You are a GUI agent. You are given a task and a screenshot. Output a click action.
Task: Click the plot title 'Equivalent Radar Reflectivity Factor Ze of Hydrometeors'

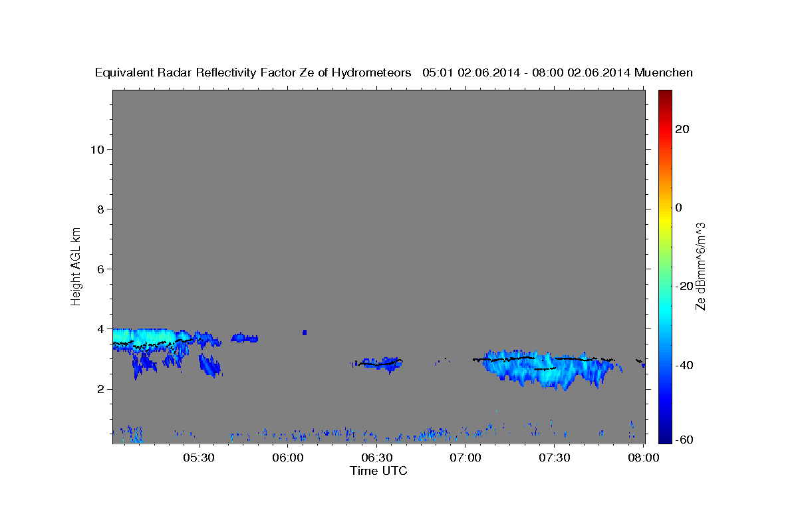click(253, 73)
